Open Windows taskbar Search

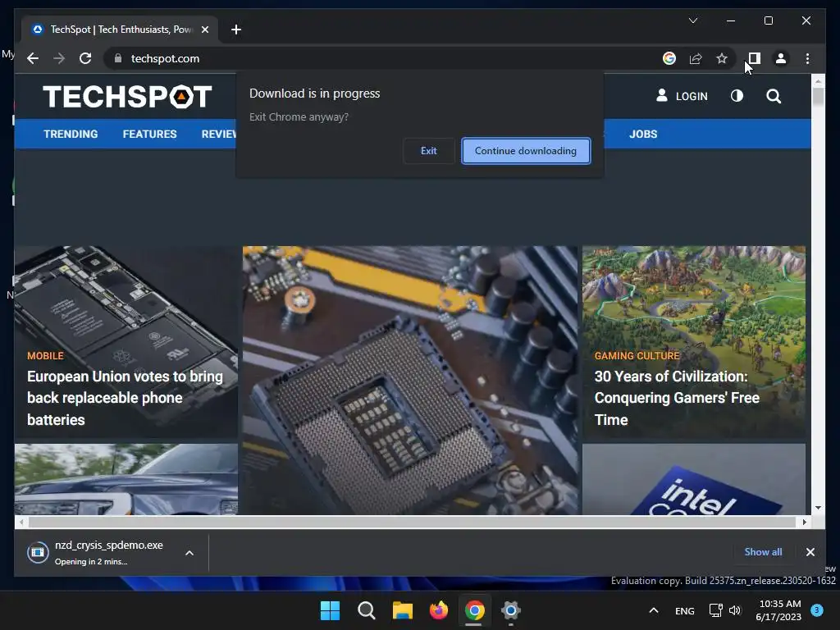[x=367, y=610]
